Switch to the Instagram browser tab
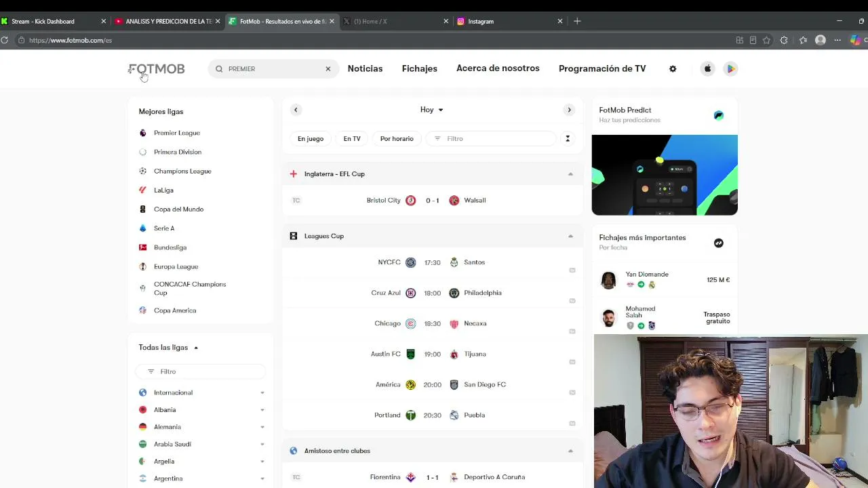This screenshot has width=868, height=488. click(x=509, y=21)
